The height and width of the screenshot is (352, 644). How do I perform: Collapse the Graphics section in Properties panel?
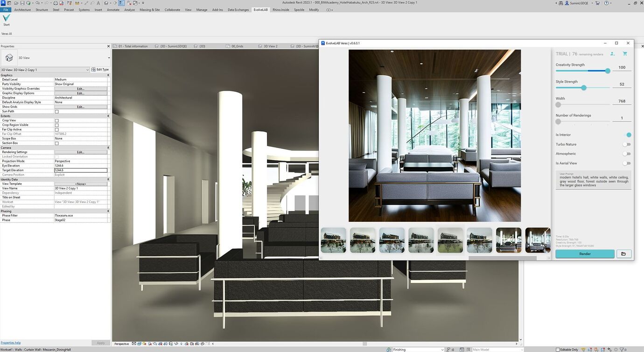click(x=107, y=75)
